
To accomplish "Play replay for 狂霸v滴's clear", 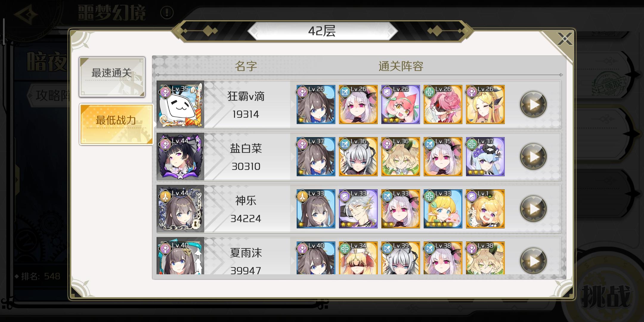I will (533, 105).
